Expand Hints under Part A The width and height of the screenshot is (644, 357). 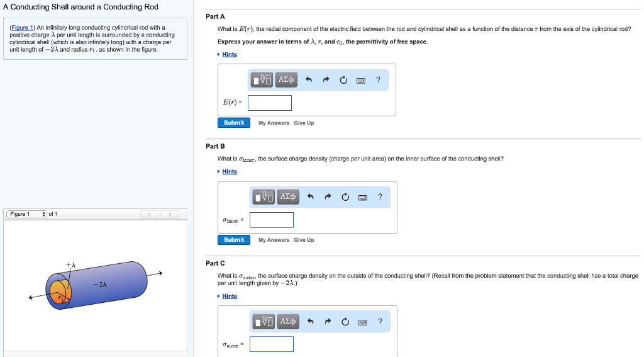click(x=230, y=54)
